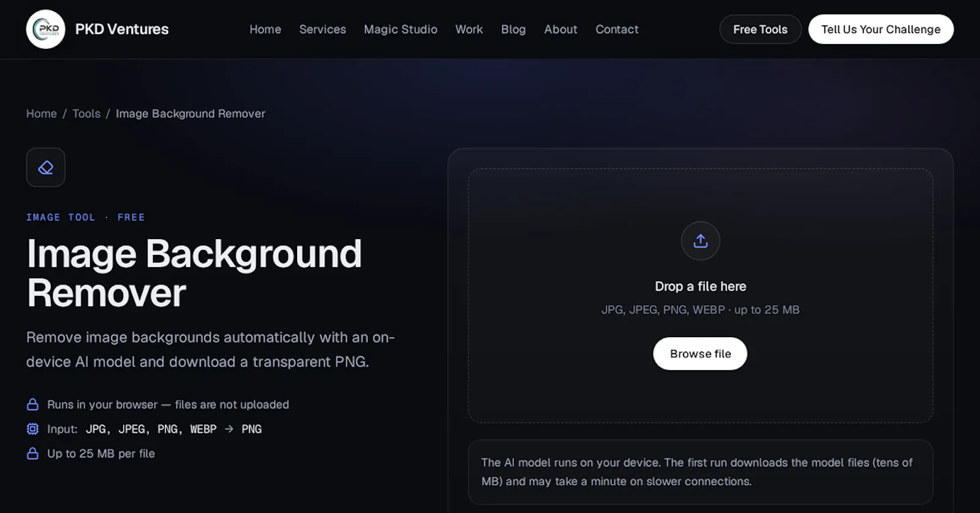Viewport: 980px width, 513px height.
Task: Click the PKD Ventures circular logo
Action: 46,29
